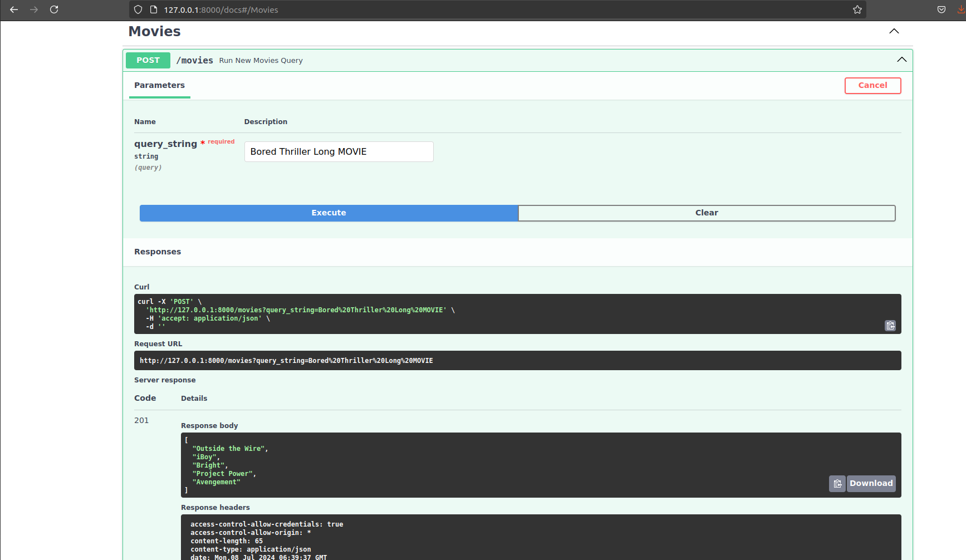Reload the page with refresh icon

pyautogui.click(x=54, y=9)
